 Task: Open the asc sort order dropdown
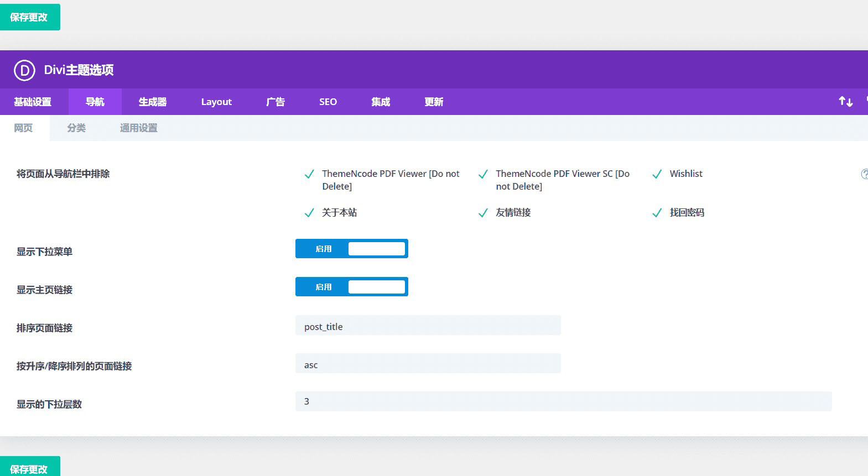click(x=428, y=363)
